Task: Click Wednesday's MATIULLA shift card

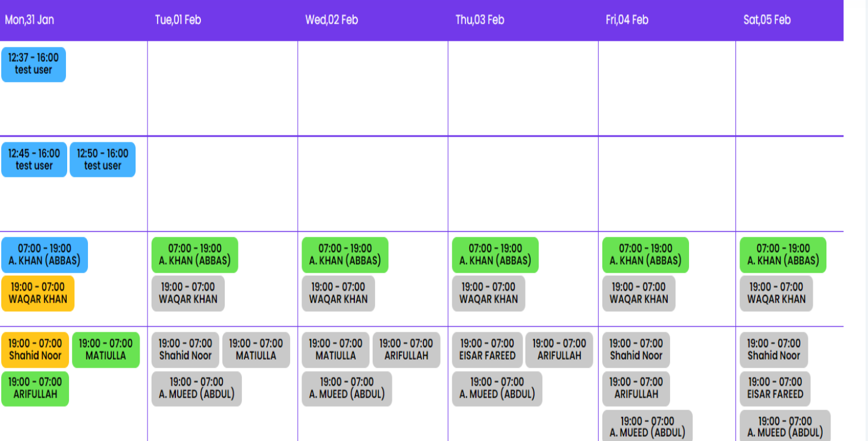Action: point(336,349)
